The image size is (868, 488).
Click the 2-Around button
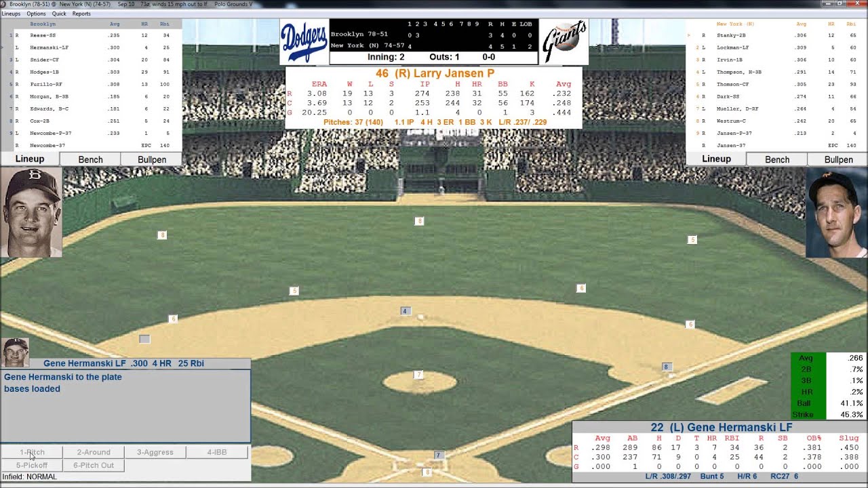94,452
